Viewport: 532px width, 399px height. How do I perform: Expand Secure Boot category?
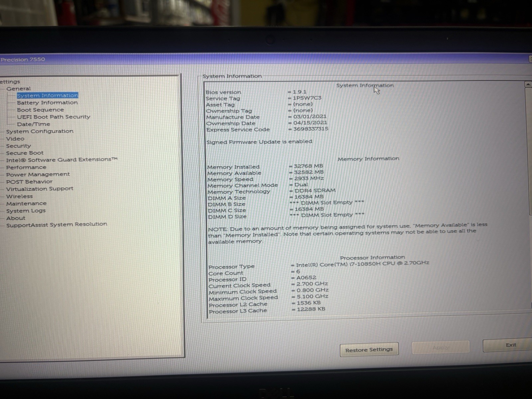coord(25,153)
